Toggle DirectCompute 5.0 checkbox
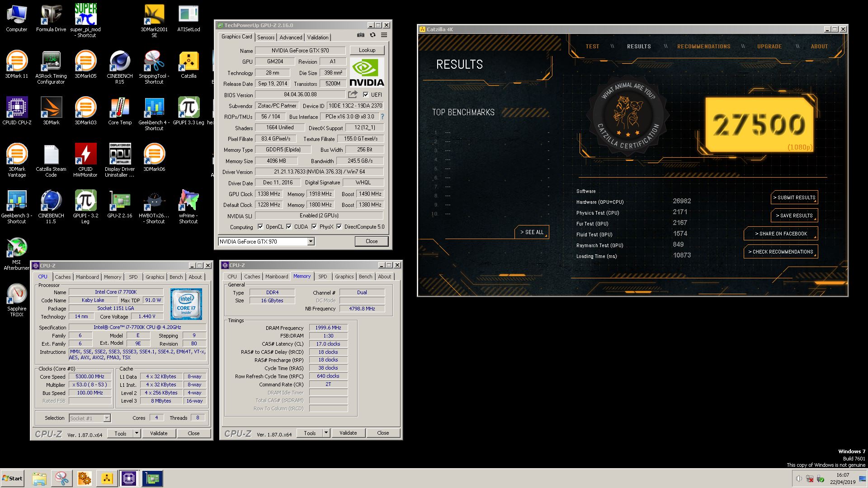 point(339,227)
